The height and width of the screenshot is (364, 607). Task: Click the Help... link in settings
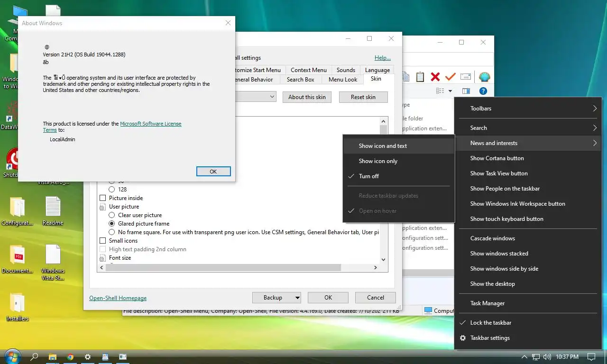click(383, 58)
